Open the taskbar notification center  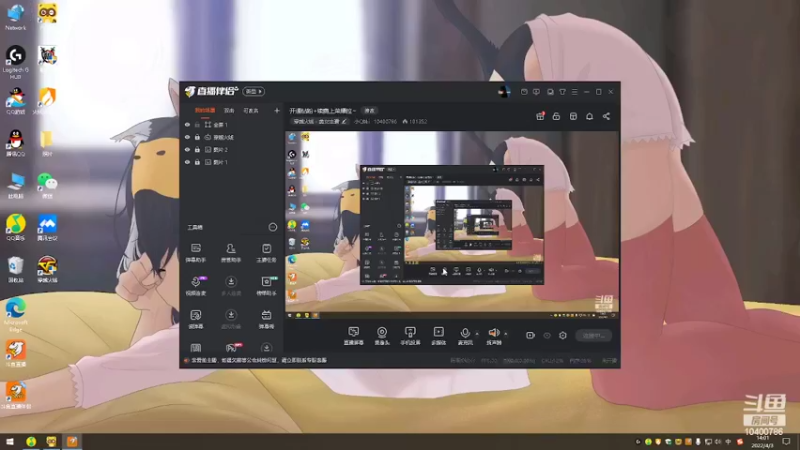787,441
